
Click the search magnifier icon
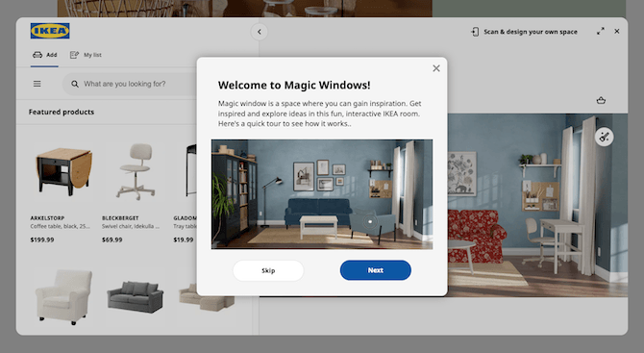75,84
